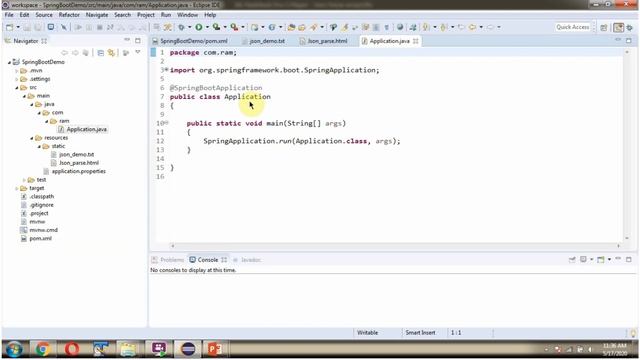
Task: Click the New Java Package icon
Action: click(255, 27)
